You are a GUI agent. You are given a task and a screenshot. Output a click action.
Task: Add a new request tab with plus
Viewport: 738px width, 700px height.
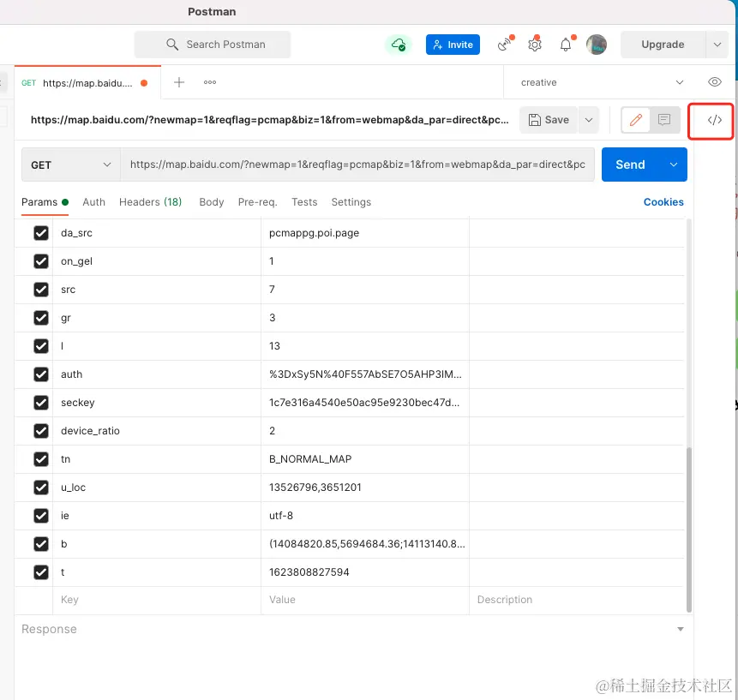tap(179, 82)
